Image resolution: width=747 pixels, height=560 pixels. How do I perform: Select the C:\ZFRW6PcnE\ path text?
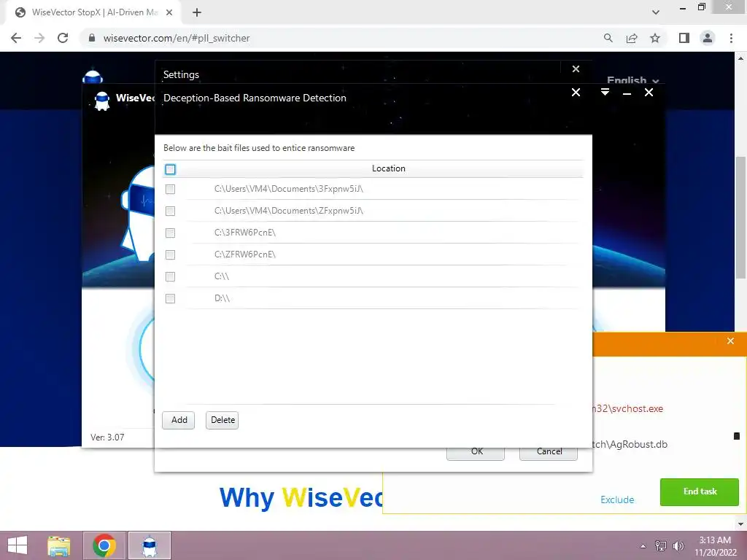pyautogui.click(x=245, y=254)
